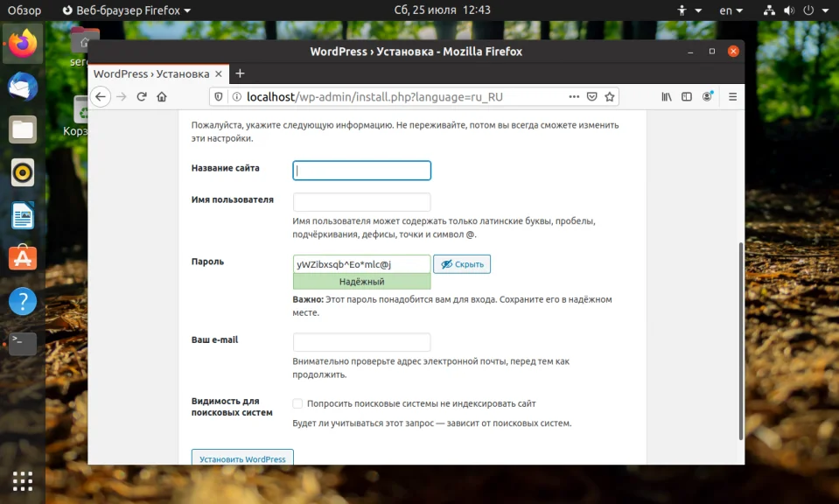The width and height of the screenshot is (839, 504).
Task: Go to the Firefox home page icon
Action: (x=162, y=97)
